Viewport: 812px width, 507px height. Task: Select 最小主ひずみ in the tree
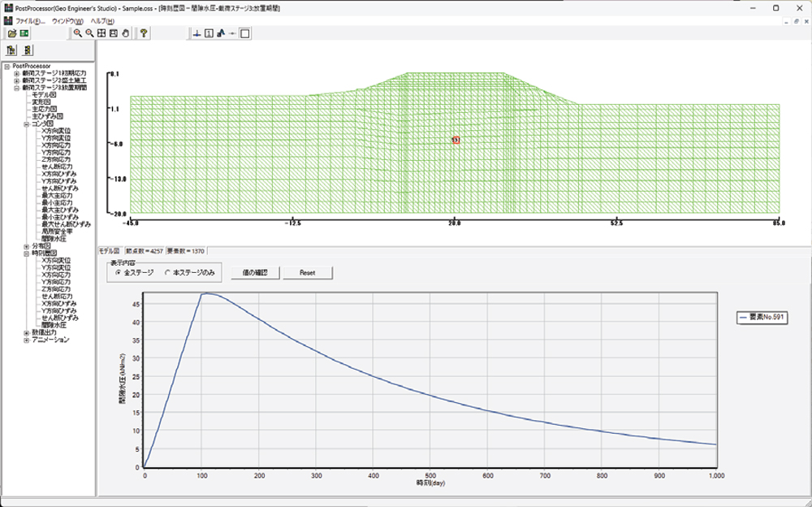point(60,217)
